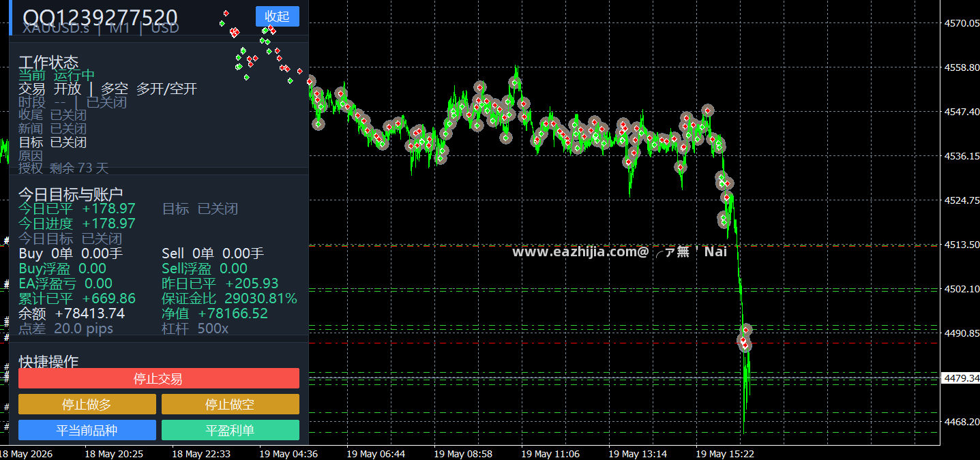Click the 4547.40 price axis label

click(x=962, y=112)
